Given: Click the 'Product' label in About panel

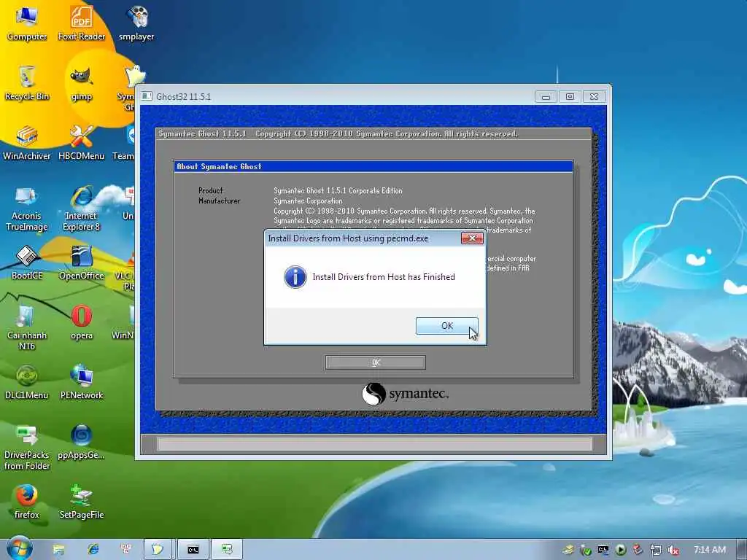Looking at the screenshot, I should point(211,190).
